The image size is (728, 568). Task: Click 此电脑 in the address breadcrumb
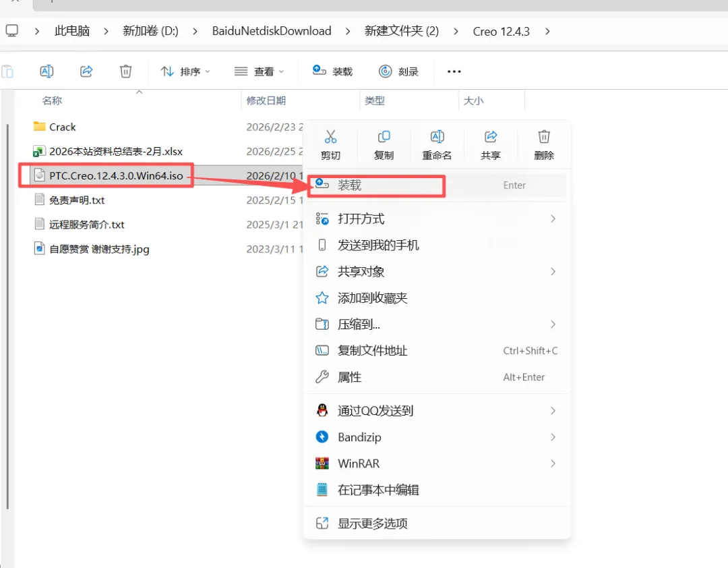click(72, 31)
